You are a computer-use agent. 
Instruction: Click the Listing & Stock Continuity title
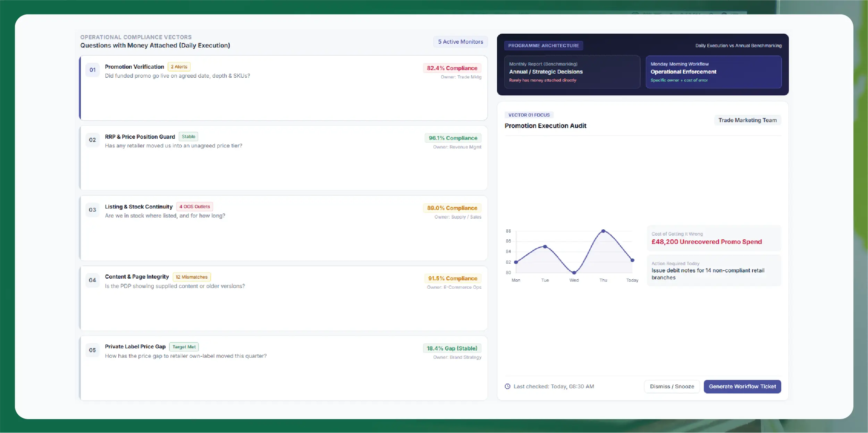(x=139, y=207)
